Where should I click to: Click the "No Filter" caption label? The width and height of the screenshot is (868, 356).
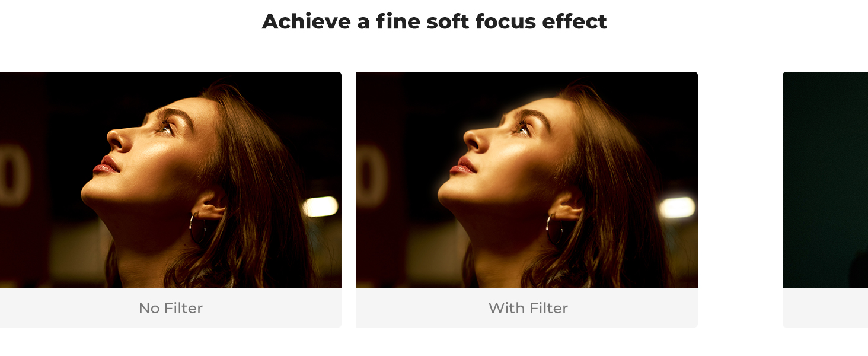pos(171,308)
